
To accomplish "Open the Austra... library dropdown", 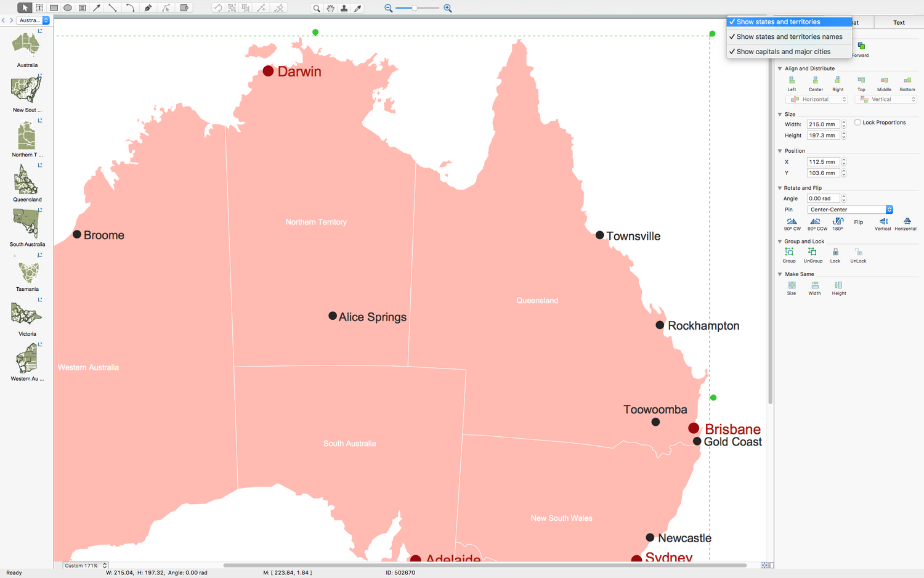I will 33,20.
